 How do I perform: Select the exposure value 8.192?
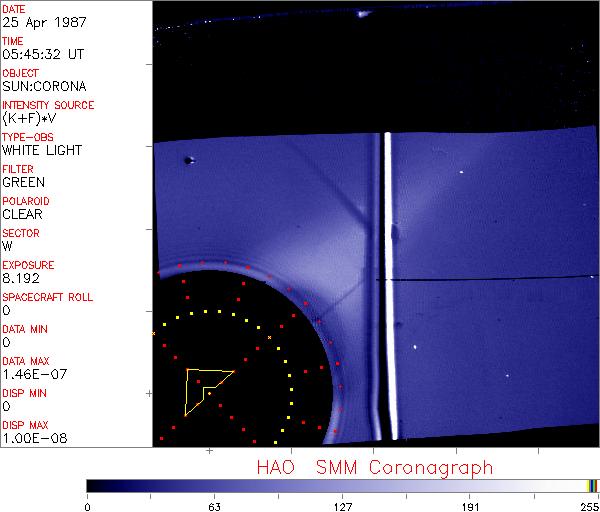[x=21, y=279]
